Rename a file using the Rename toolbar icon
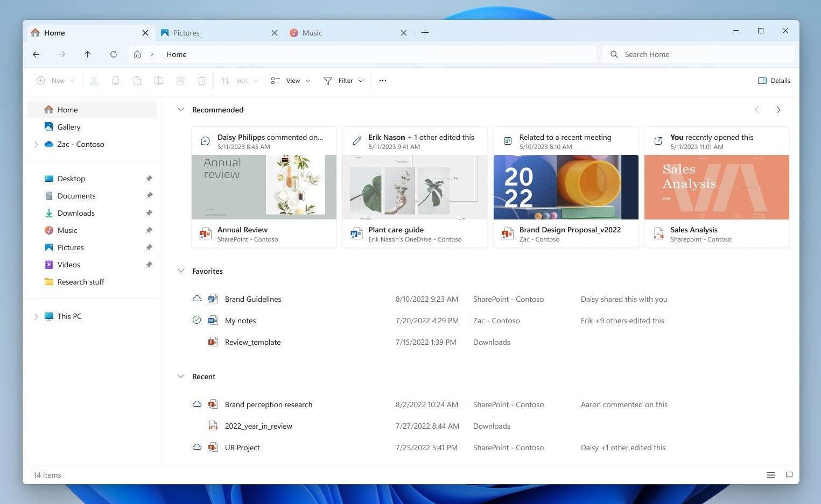 (x=159, y=80)
